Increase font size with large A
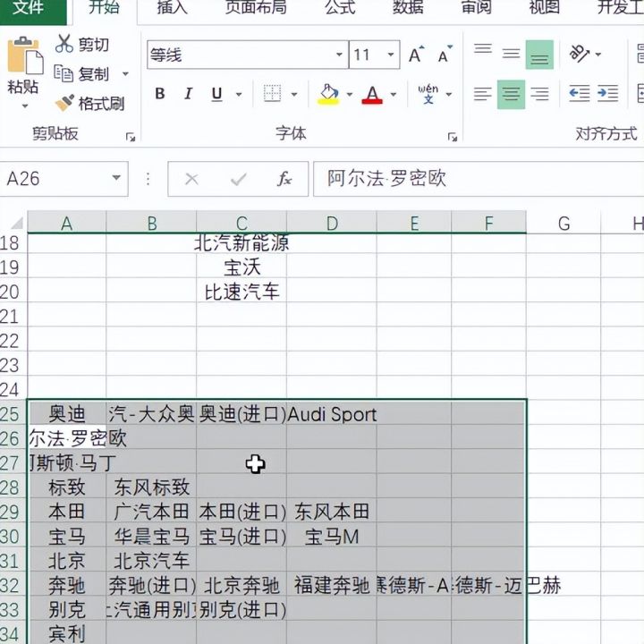 coord(416,55)
